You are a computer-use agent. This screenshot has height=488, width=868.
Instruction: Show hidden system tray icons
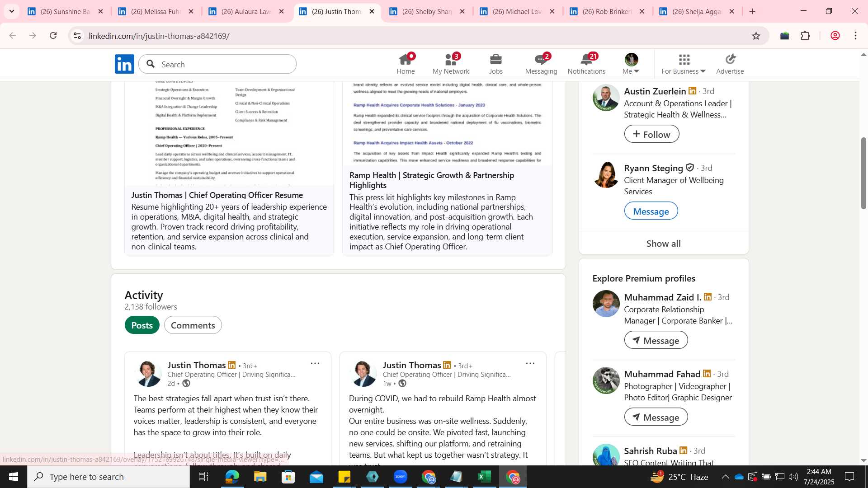(x=725, y=477)
